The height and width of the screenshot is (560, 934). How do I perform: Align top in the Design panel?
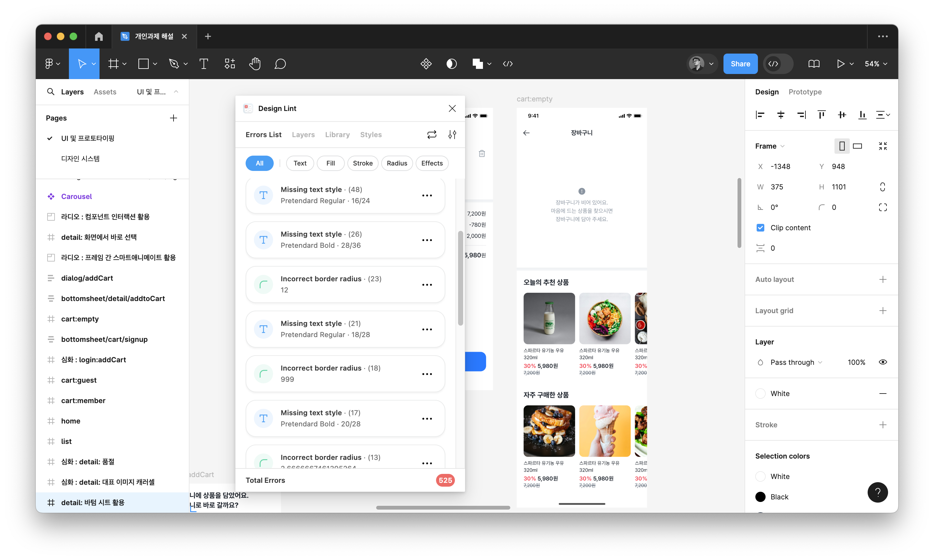(821, 115)
